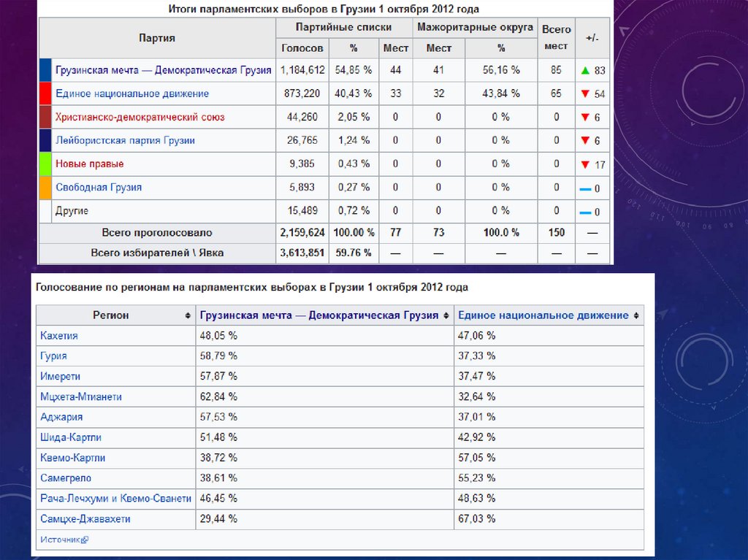Open the Грузинская мечта — Демократическая Грузия party link in the top table
The image size is (748, 560).
coord(164,70)
